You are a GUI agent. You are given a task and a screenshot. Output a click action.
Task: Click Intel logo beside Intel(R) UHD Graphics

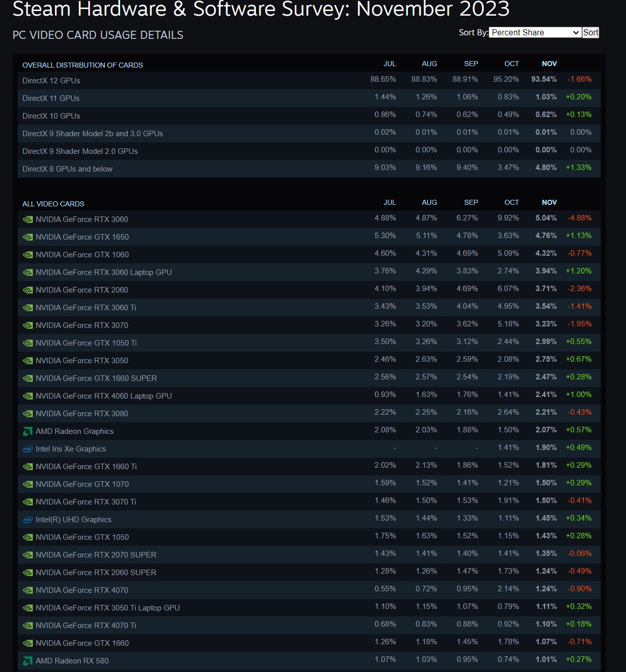coord(28,520)
